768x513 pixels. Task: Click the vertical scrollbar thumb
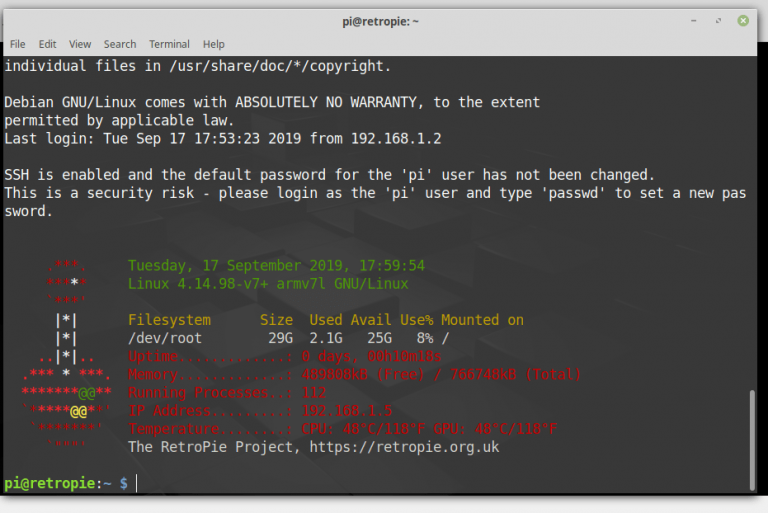(x=752, y=438)
